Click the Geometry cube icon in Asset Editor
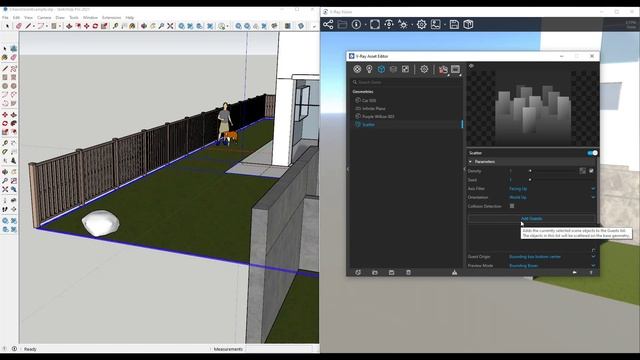Viewport: 640px width, 360px height. pyautogui.click(x=381, y=69)
